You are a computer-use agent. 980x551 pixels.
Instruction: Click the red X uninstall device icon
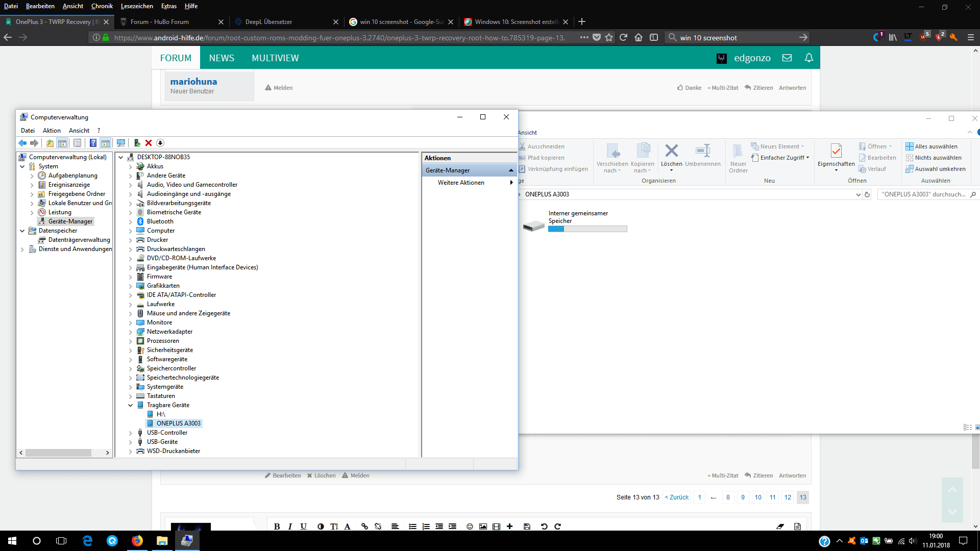(x=149, y=143)
